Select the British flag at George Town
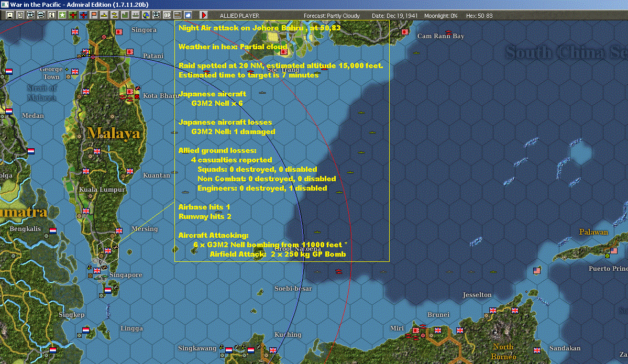Image resolution: width=628 pixels, height=364 pixels. click(75, 72)
